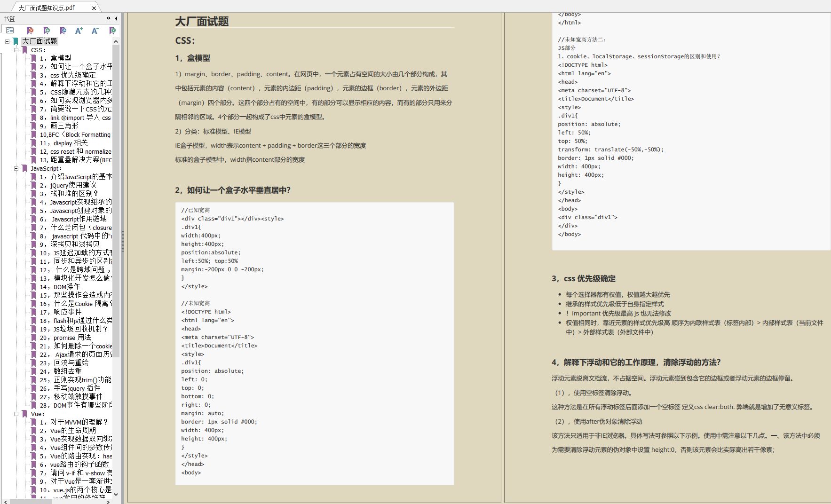Click heading 2，如何让一个盒子水平垂直居中?
831x504 pixels.
[x=233, y=190]
